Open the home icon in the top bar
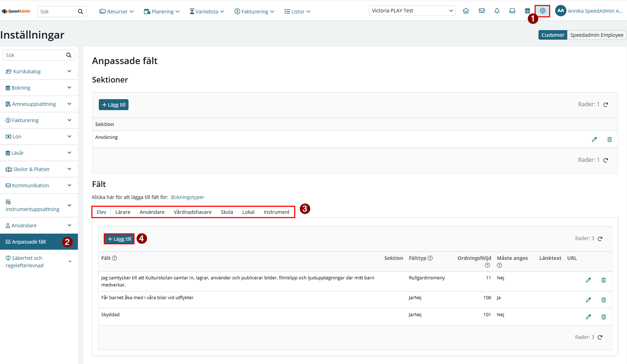The height and width of the screenshot is (364, 627). (x=466, y=11)
